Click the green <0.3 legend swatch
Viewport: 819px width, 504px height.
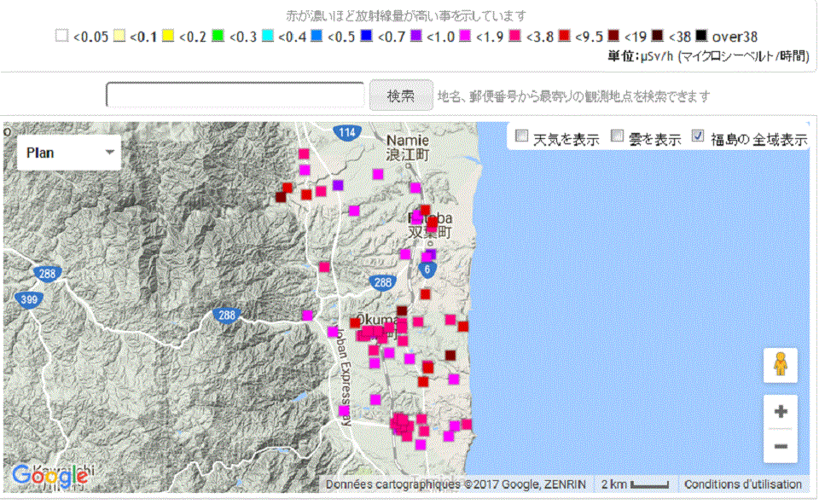[218, 36]
